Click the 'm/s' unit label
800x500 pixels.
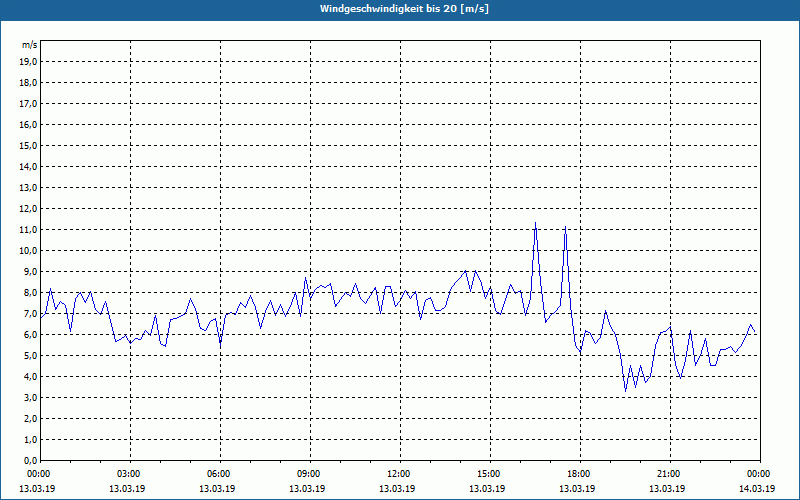click(x=30, y=45)
